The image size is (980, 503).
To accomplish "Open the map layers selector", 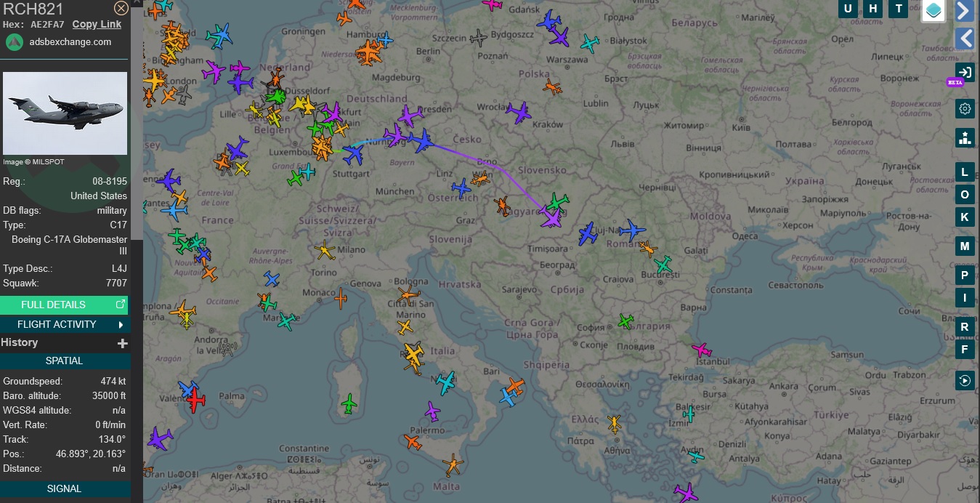I will point(934,11).
